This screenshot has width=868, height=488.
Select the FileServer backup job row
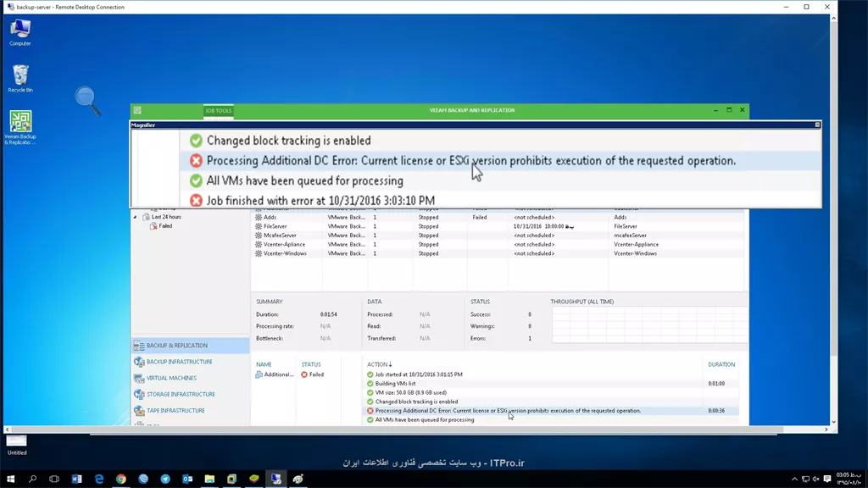(498, 226)
